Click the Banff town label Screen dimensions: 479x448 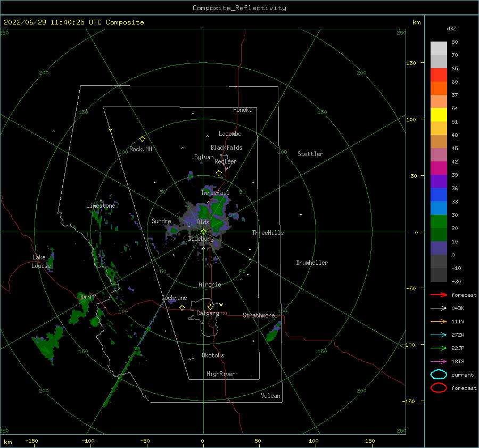point(88,297)
